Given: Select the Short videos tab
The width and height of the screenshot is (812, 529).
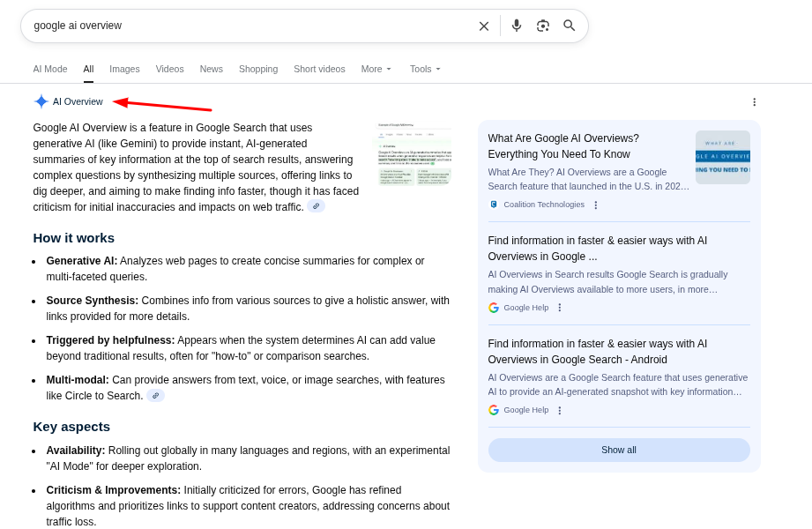Looking at the screenshot, I should (319, 69).
